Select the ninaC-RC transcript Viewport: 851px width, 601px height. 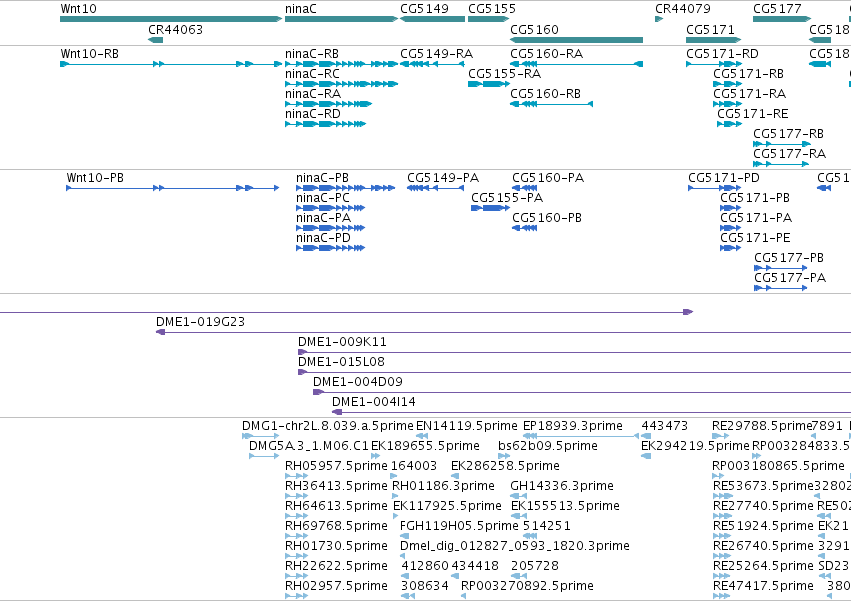tap(341, 84)
